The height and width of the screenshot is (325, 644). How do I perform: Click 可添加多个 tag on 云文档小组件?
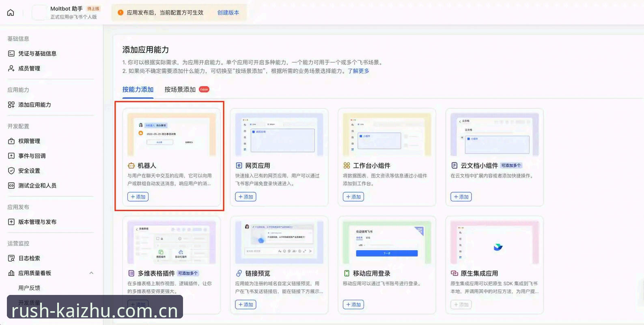point(511,165)
